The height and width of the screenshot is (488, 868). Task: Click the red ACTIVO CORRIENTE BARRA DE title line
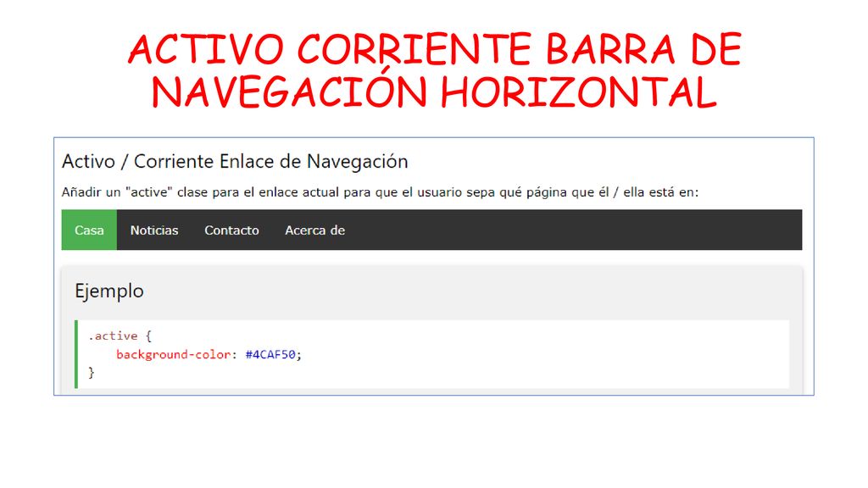point(435,49)
